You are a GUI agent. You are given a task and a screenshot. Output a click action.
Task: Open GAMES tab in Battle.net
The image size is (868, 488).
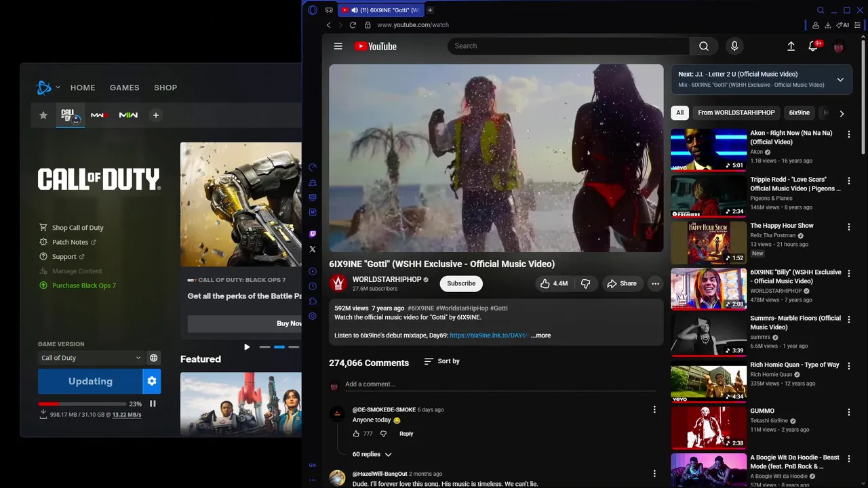point(124,87)
